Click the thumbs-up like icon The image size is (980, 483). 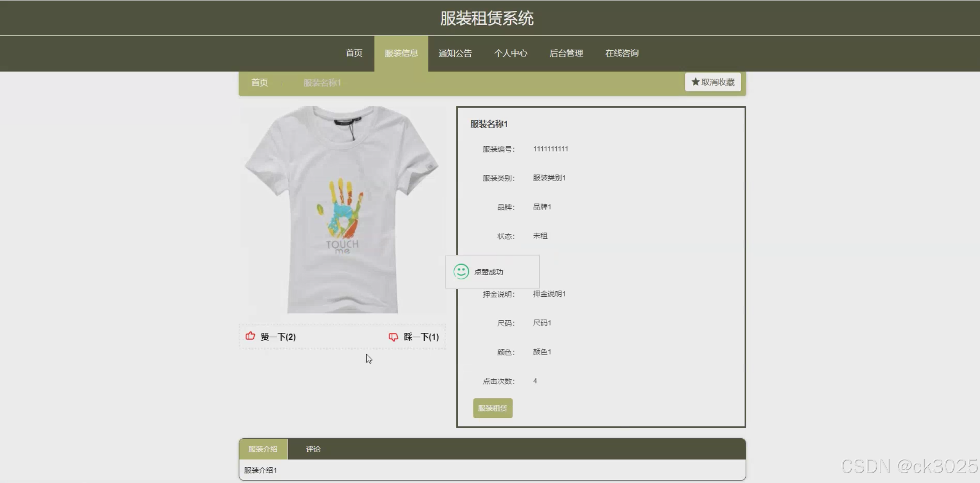point(250,336)
